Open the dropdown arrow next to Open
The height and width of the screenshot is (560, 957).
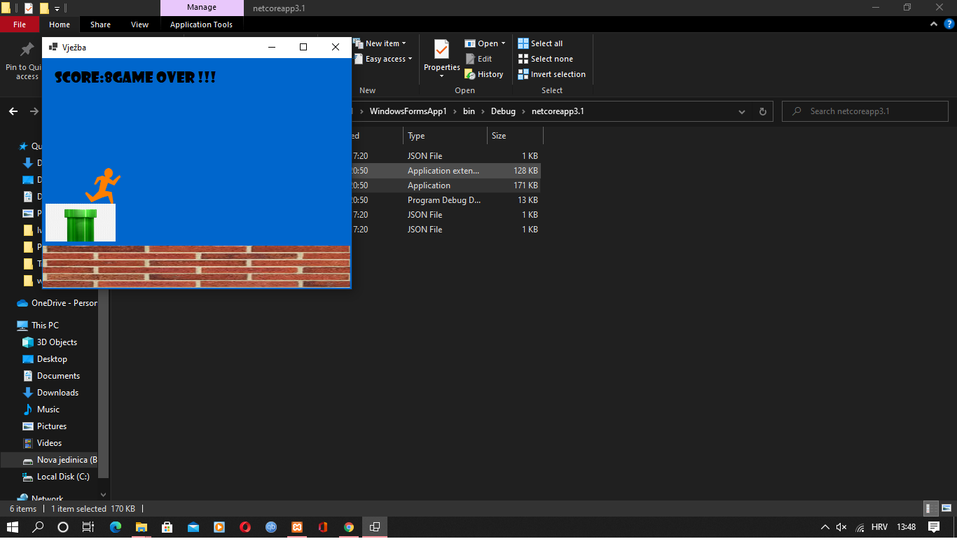[x=503, y=43]
